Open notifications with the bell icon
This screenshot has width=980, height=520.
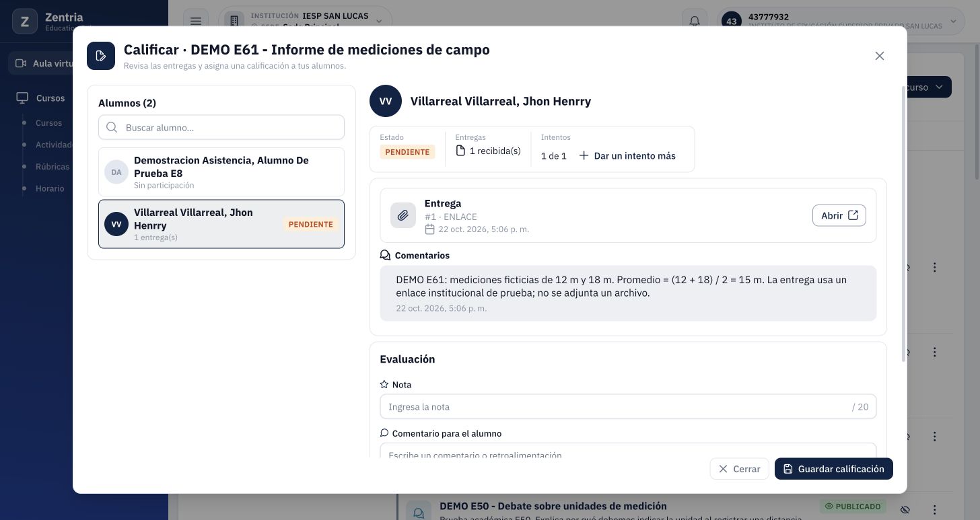[x=695, y=21]
